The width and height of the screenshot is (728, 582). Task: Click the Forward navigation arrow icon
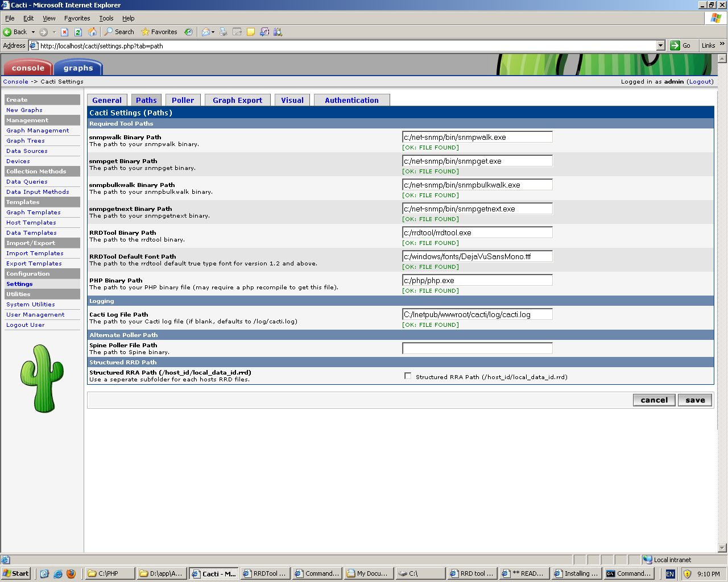(x=43, y=32)
